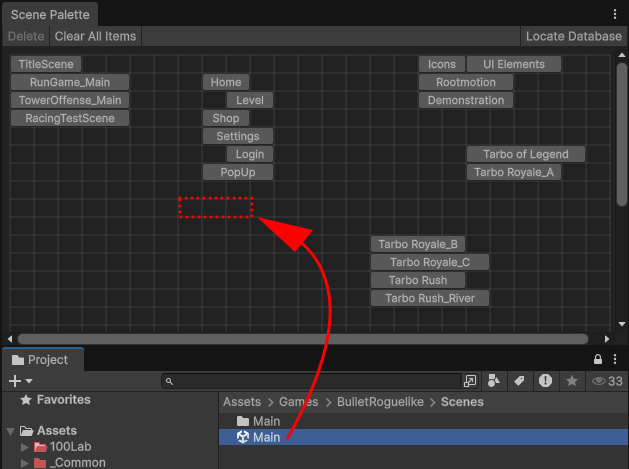
Task: Select Icons palette item
Action: click(442, 64)
